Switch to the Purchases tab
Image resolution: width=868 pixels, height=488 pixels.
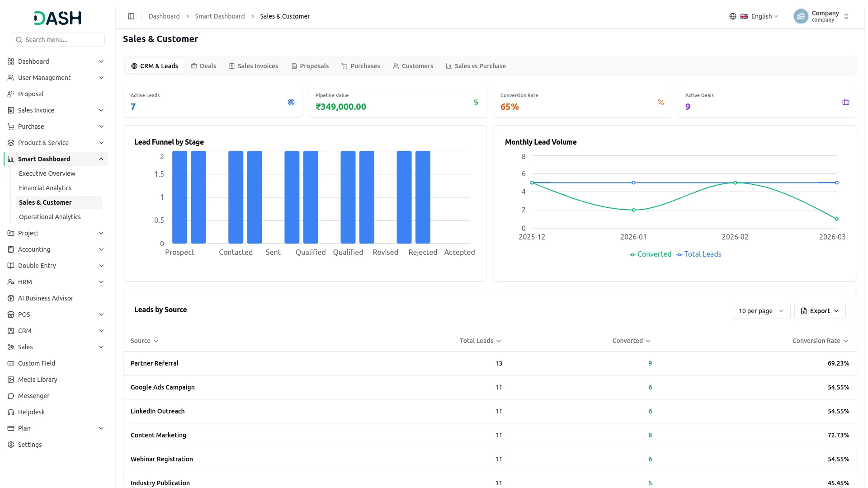click(x=361, y=66)
